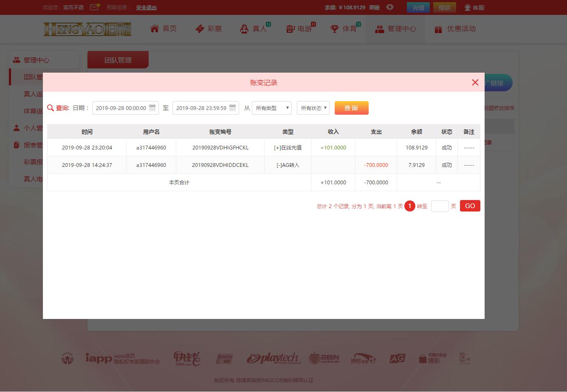This screenshot has width=567, height=392.
Task: Open 体育 sports trophy icon
Action: 334,29
